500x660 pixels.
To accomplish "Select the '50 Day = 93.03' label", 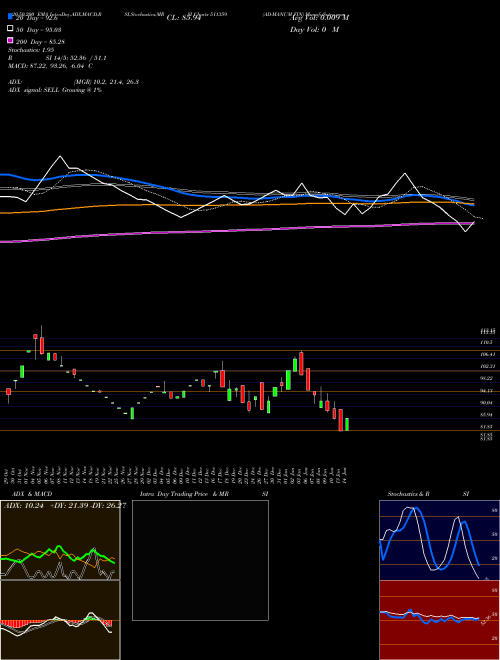I will coord(39,29).
